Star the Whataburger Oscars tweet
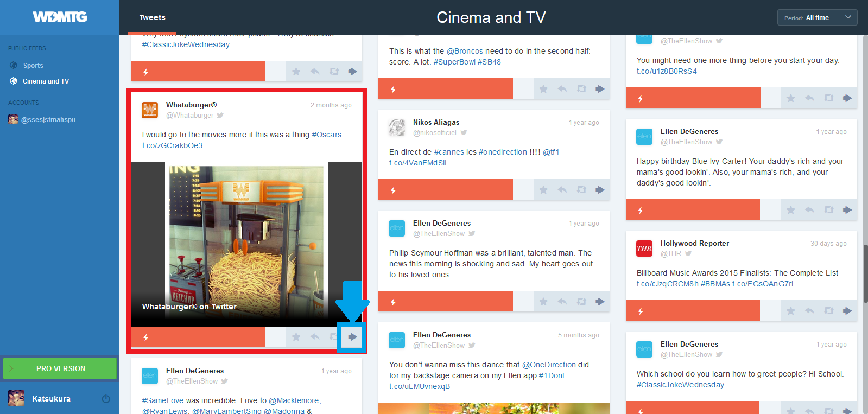This screenshot has width=868, height=414. tap(296, 337)
